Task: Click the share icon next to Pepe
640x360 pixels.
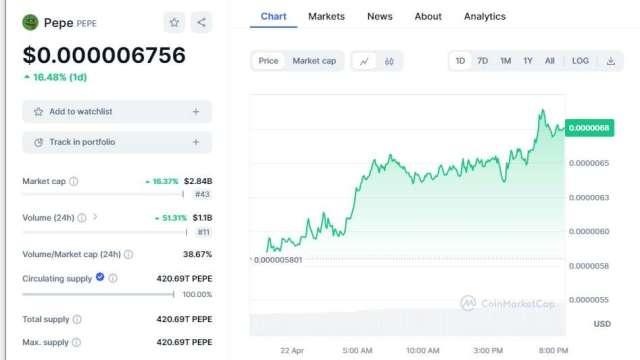Action: [x=201, y=22]
